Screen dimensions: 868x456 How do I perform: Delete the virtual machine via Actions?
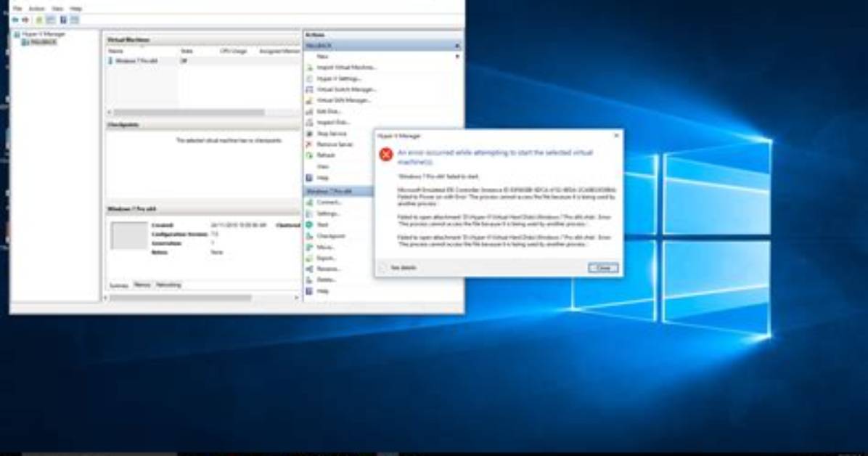point(326,280)
